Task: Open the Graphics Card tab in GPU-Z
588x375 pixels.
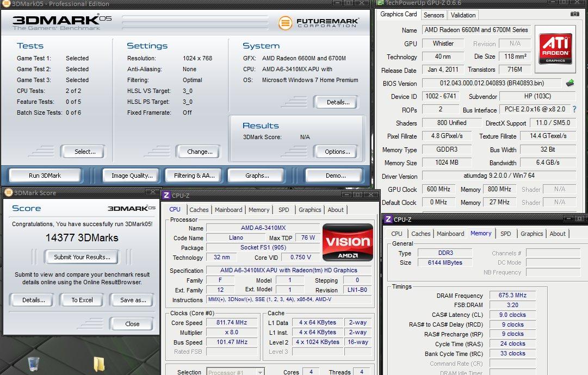Action: (x=398, y=14)
